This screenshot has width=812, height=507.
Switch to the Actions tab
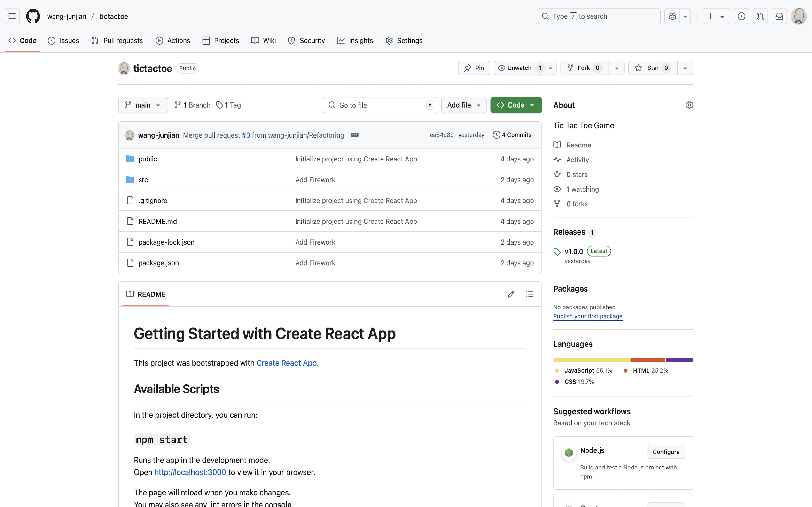173,41
